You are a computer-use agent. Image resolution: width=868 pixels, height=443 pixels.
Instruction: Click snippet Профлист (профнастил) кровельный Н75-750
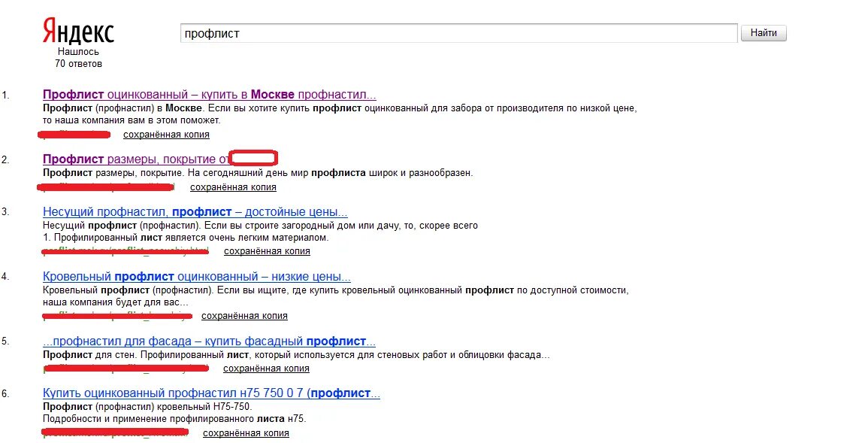click(147, 406)
